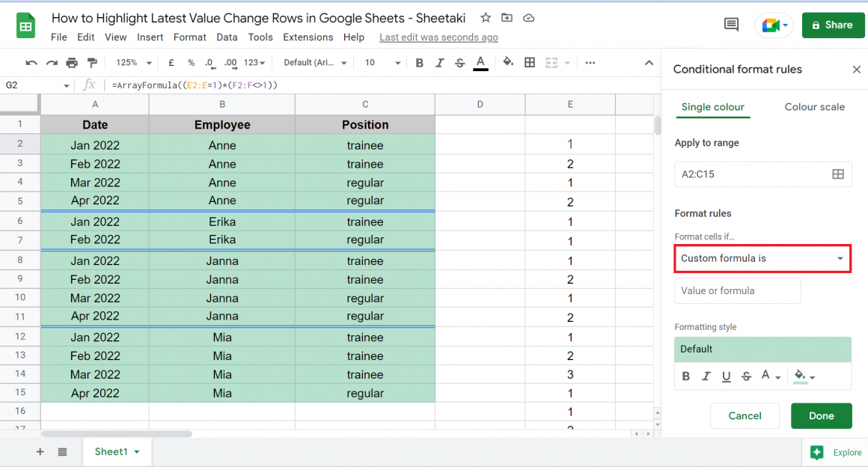Open the Sheet1 tab dropdown
The image size is (868, 467).
point(136,452)
